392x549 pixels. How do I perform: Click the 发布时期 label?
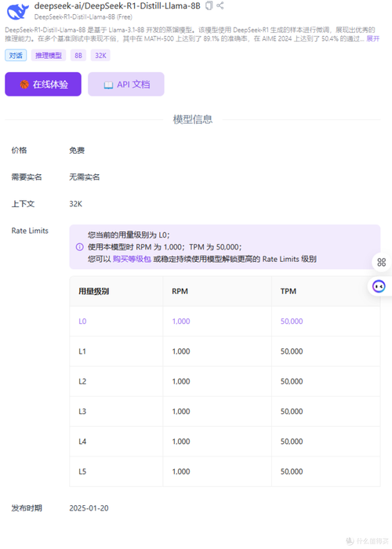coord(27,508)
